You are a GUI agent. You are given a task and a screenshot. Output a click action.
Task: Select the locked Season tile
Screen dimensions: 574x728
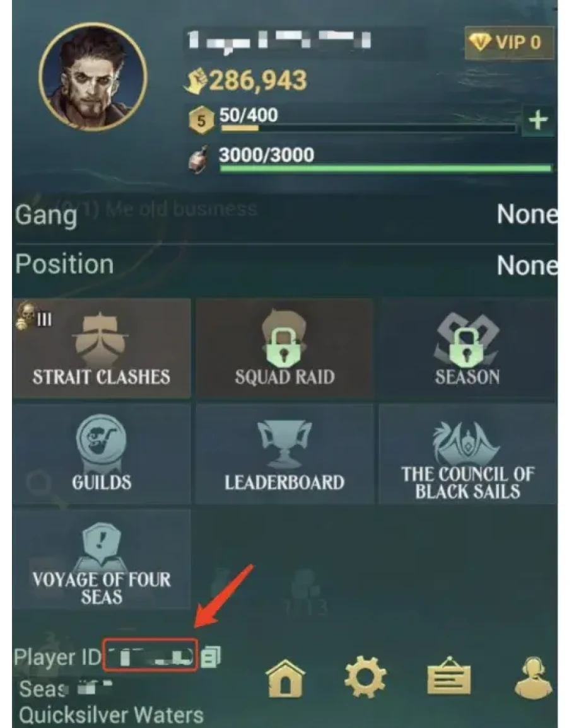point(467,348)
